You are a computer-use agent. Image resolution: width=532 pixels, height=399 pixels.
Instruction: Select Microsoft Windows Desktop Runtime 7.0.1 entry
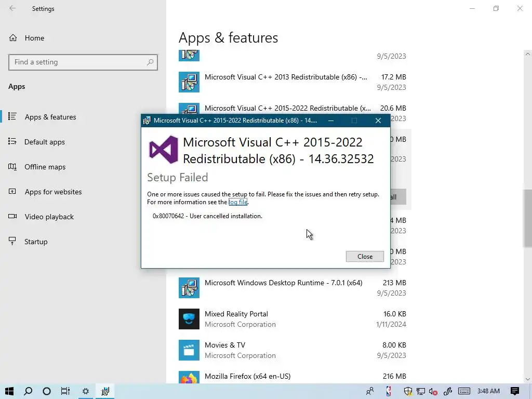pos(292,288)
